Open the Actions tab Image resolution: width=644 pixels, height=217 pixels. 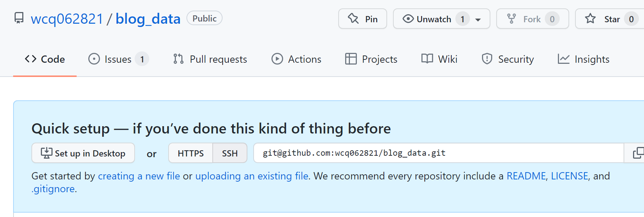pos(296,59)
